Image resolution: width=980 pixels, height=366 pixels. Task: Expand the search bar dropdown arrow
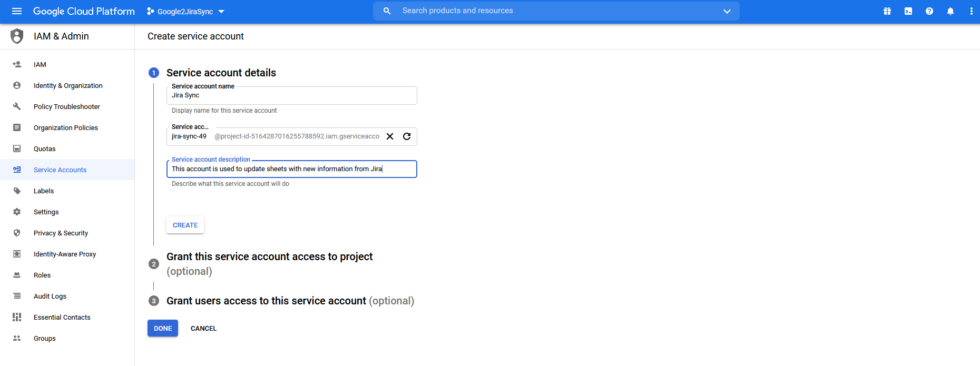pyautogui.click(x=727, y=11)
